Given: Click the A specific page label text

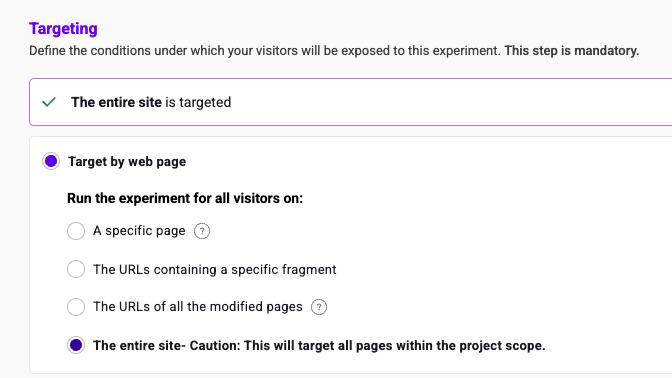Looking at the screenshot, I should click(x=139, y=231).
